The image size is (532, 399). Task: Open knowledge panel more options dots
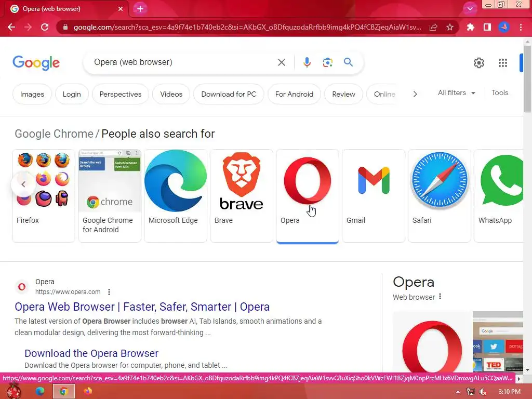pos(440,296)
